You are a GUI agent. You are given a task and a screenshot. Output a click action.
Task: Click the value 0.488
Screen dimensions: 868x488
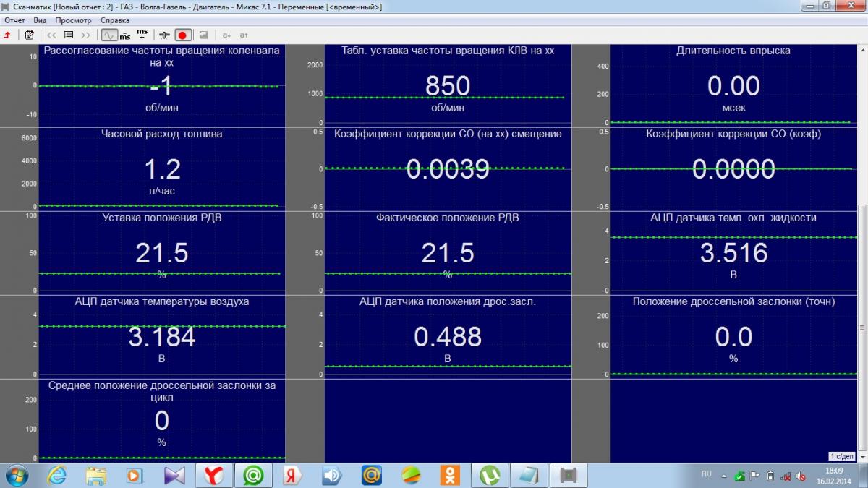448,337
